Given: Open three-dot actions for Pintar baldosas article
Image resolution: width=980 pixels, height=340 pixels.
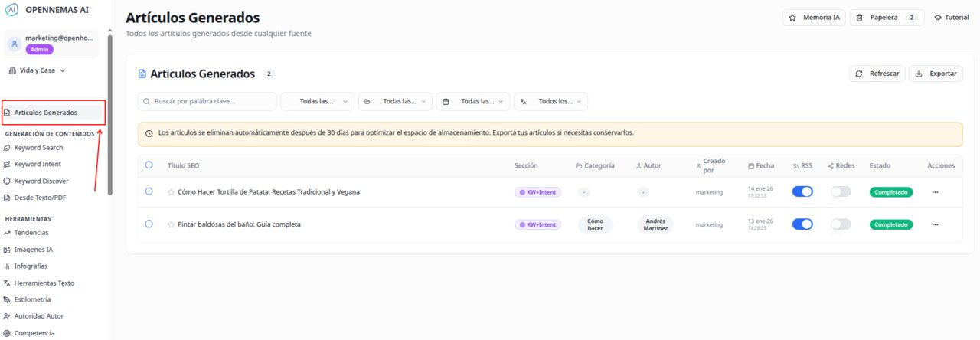Looking at the screenshot, I should (934, 224).
